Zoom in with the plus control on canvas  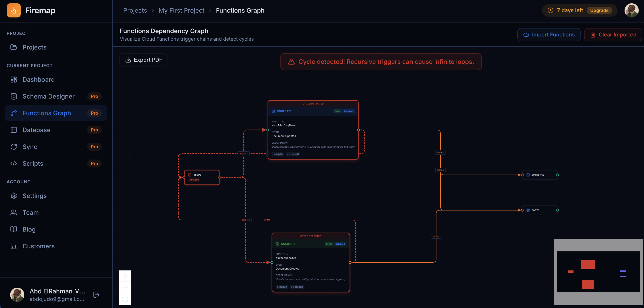coord(125,276)
